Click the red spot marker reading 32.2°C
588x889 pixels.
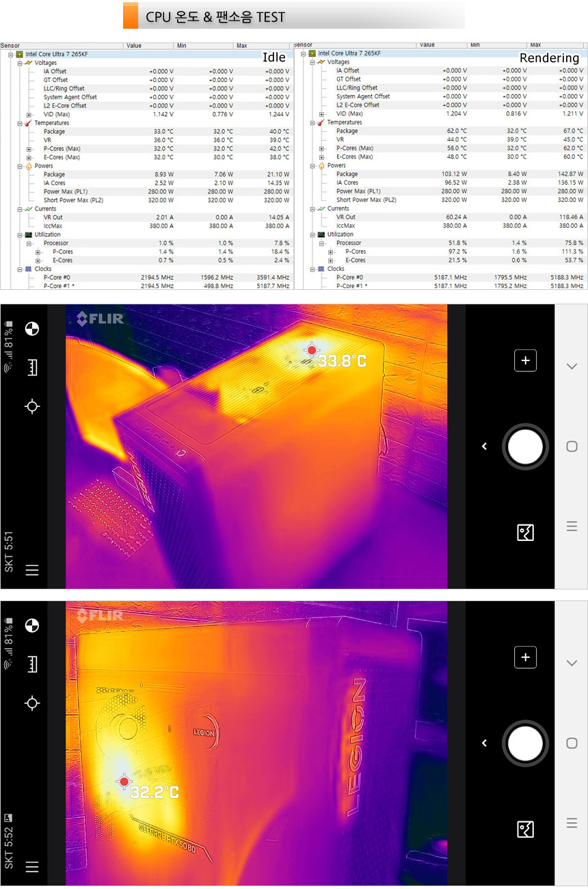[x=124, y=782]
